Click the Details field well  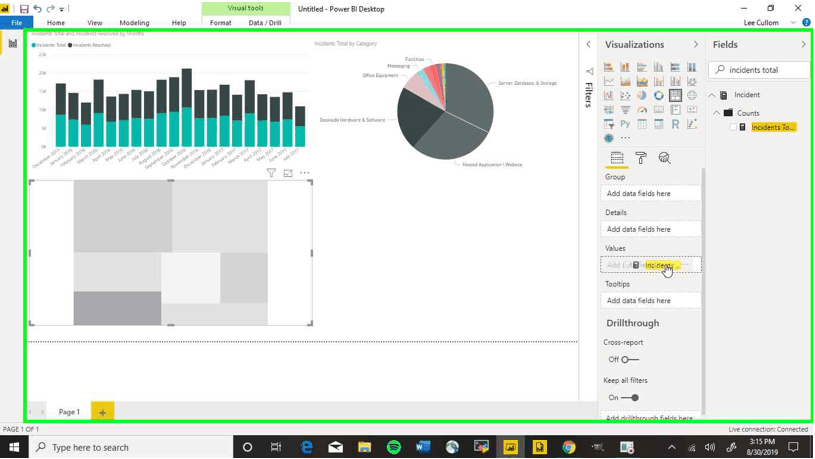[x=651, y=229]
